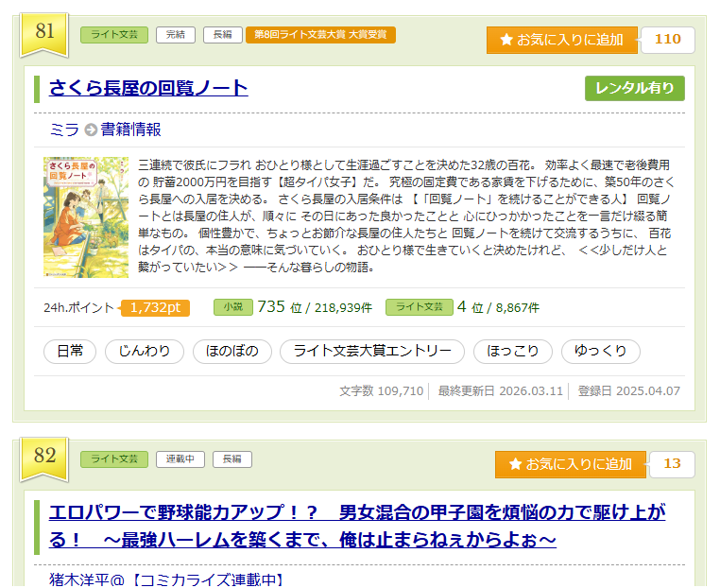
Task: Add the rank 82 novel to favorites
Action: (570, 464)
